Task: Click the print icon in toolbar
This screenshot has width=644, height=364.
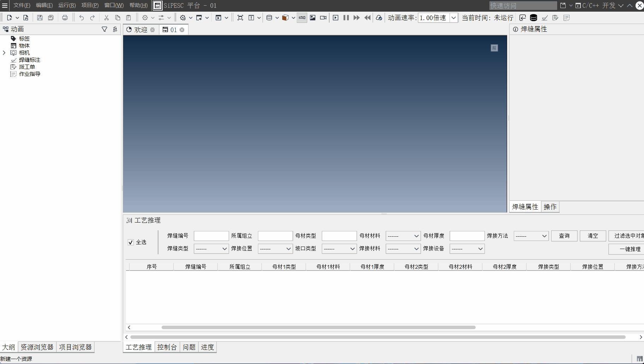Action: 65,18
